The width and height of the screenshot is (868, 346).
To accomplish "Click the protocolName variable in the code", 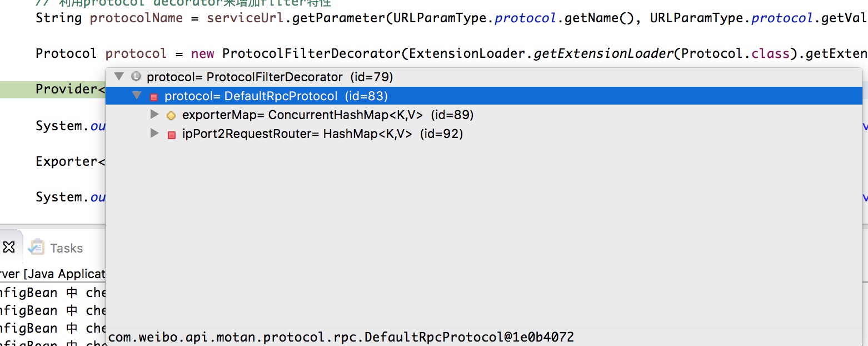I will [x=136, y=18].
